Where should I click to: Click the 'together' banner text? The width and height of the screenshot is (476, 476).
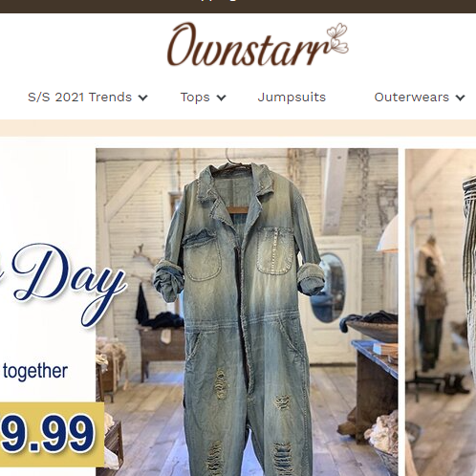35,372
